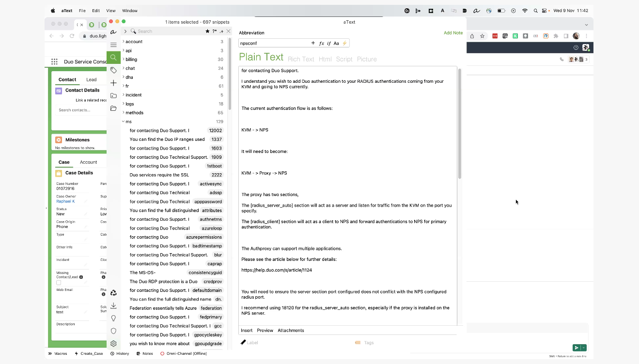Open aText settings gear icon

tap(113, 344)
